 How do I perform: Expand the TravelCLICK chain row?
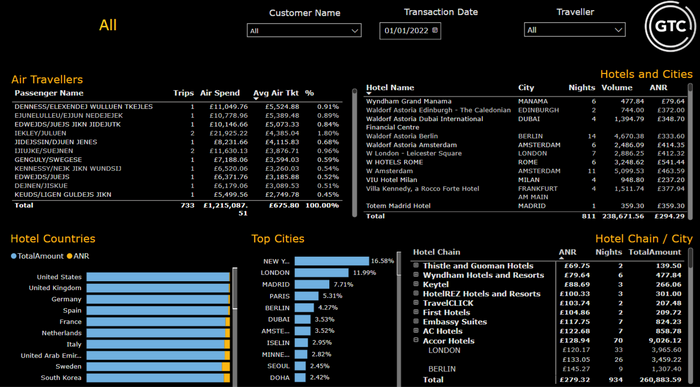tap(416, 303)
